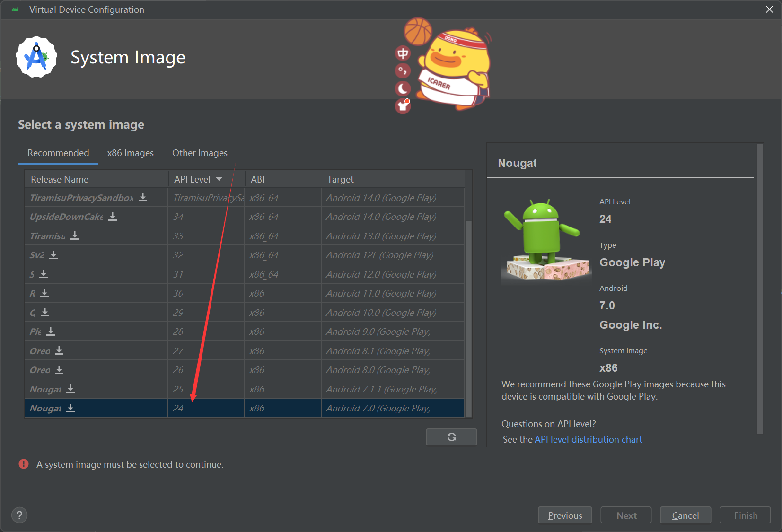Download the Q API 29 image
782x532 pixels.
click(x=45, y=312)
